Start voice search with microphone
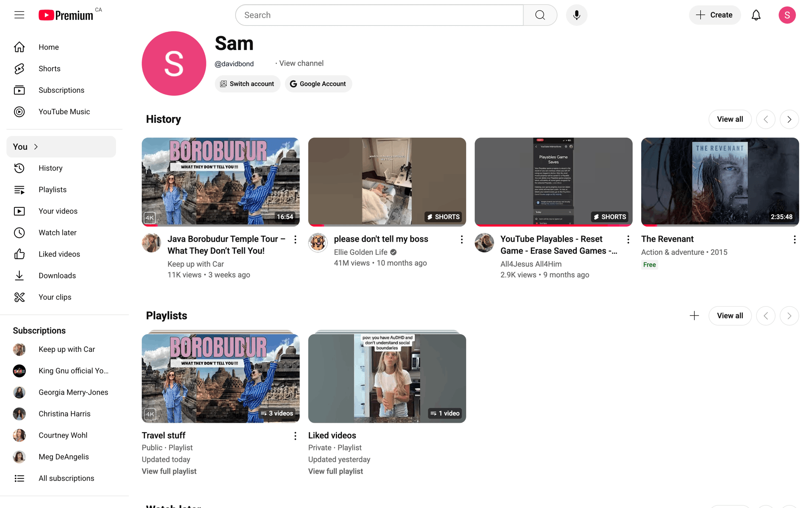The image size is (812, 508). click(576, 15)
